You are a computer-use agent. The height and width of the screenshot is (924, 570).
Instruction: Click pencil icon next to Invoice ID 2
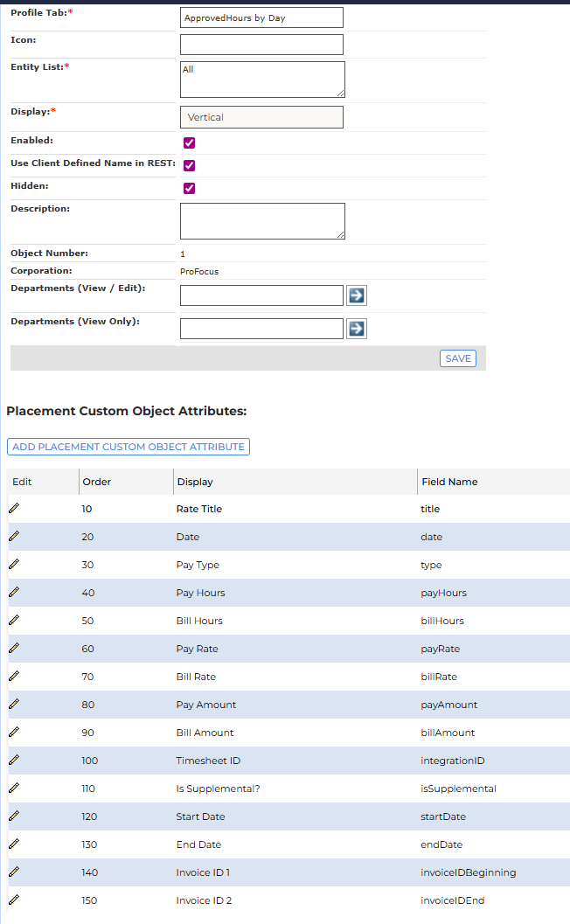pos(14,900)
